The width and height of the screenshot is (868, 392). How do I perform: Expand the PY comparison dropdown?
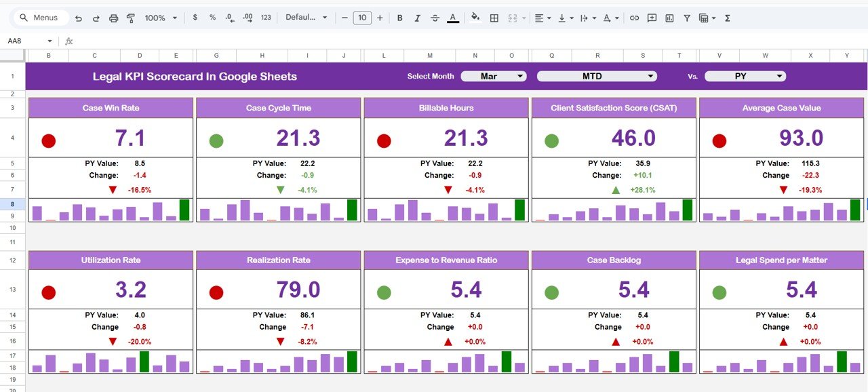point(745,77)
